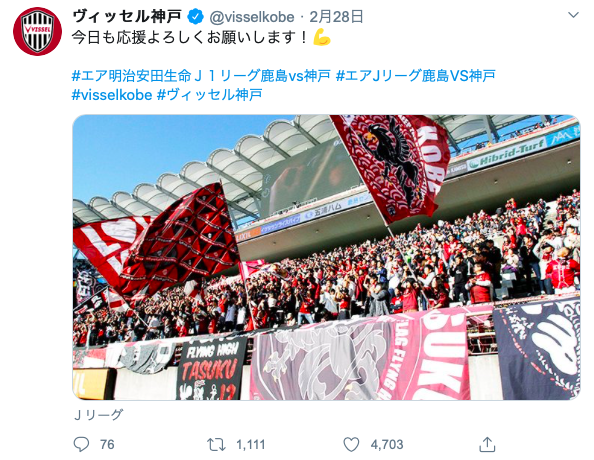594x460 pixels.
Task: Retweet using the retweet arrows icon
Action: pos(216,444)
